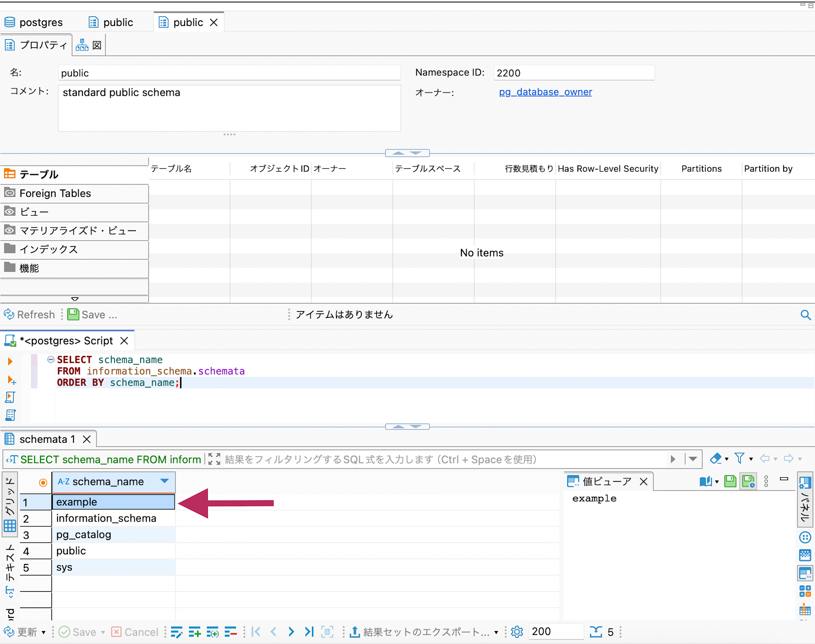Select マテリアライズド・ビュー in object list
Image resolution: width=815 pixels, height=644 pixels.
(x=75, y=231)
